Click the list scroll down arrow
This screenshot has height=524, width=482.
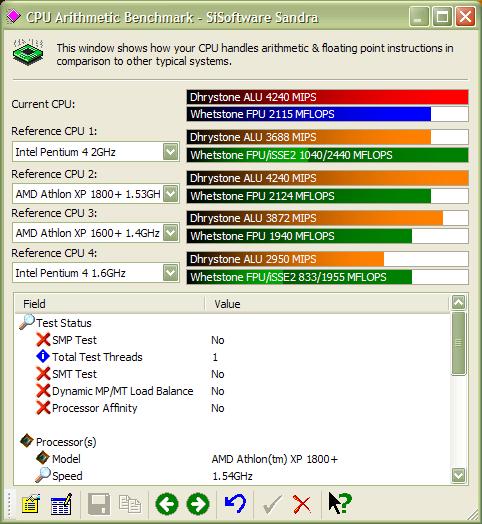[x=458, y=475]
